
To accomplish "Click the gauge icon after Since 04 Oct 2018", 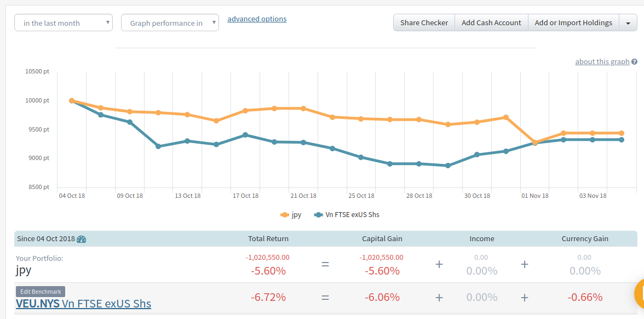I will point(82,239).
